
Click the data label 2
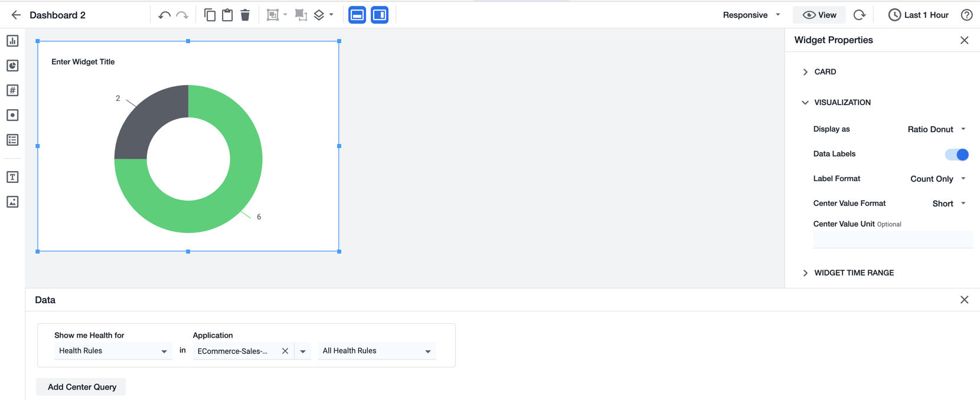[x=118, y=99]
